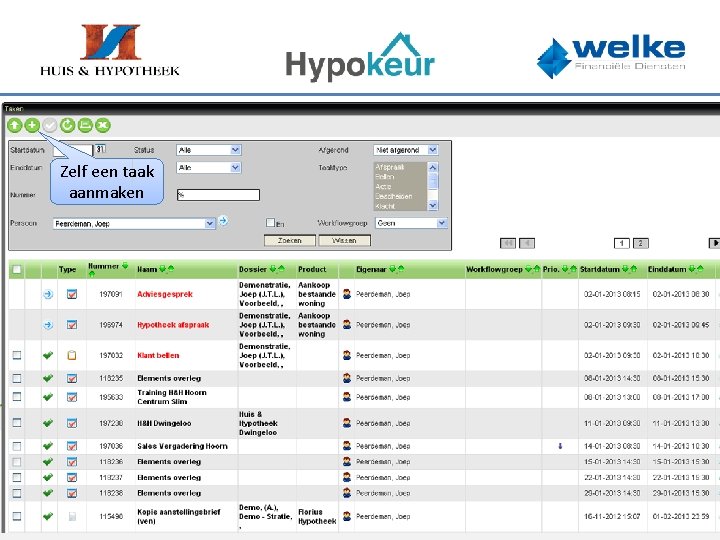Check the checkbox for row 195633 Training
Image resolution: width=720 pixels, height=540 pixels.
[17, 396]
